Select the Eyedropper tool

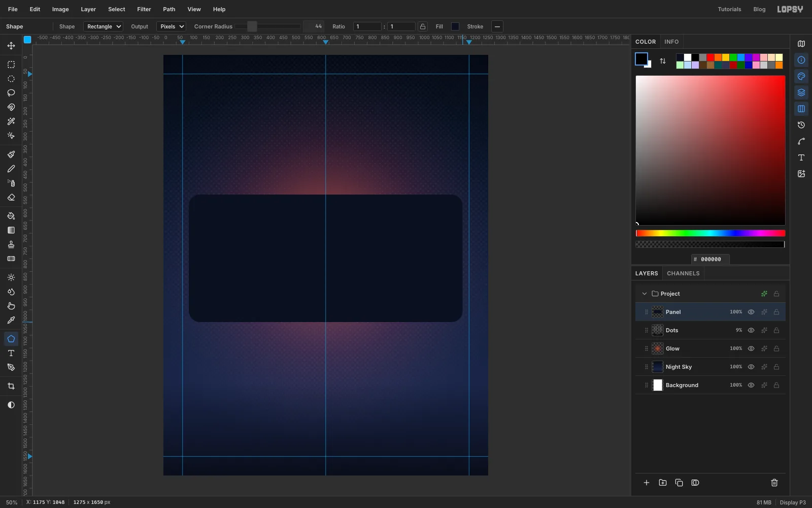[x=11, y=320]
